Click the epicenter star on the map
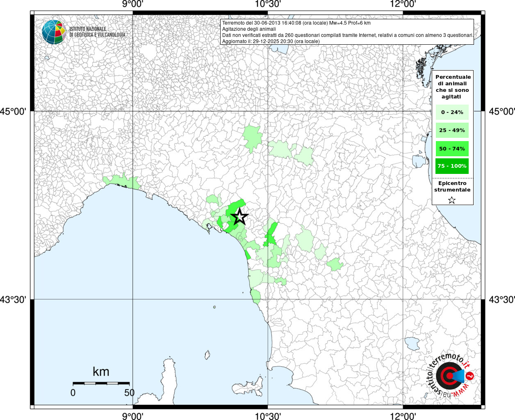This screenshot has width=515, height=420. coord(239,216)
